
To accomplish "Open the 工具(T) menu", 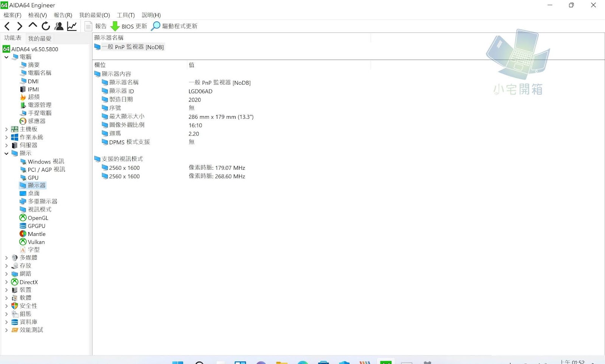I will coord(126,15).
